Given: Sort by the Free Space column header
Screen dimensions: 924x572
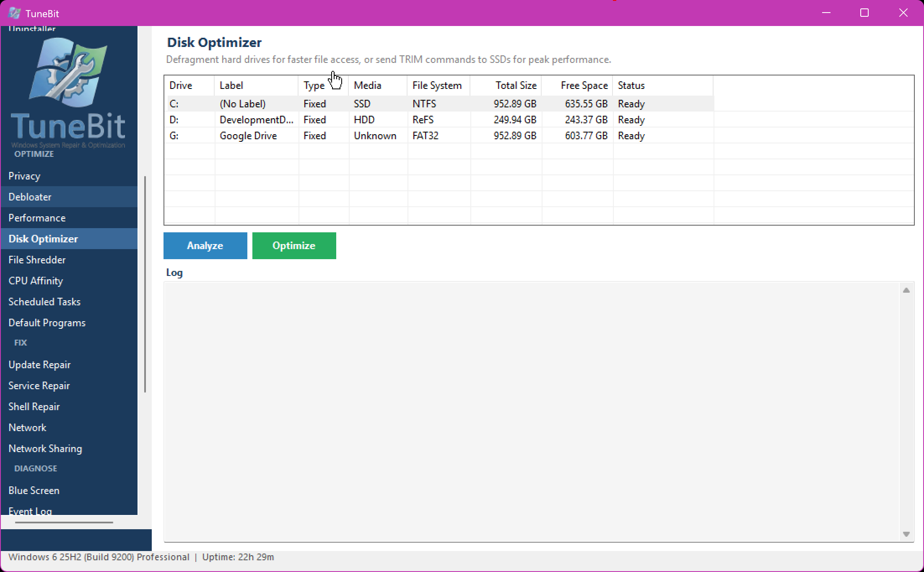Looking at the screenshot, I should point(577,86).
